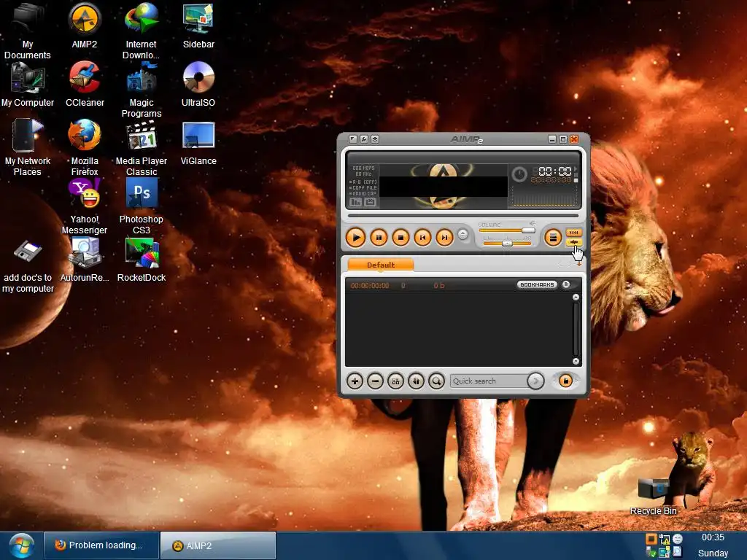Image resolution: width=747 pixels, height=560 pixels.
Task: Switch to Problem loading... Firefox taskbar item
Action: point(101,545)
